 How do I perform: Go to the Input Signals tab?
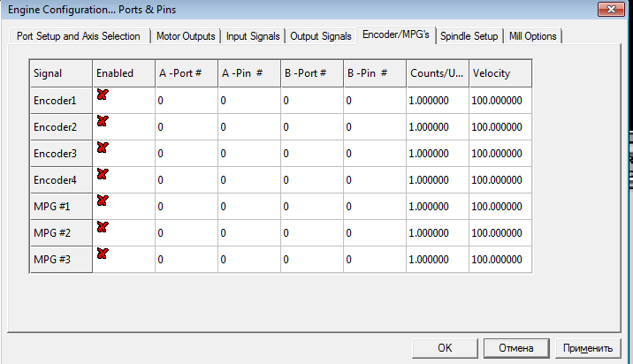click(253, 36)
